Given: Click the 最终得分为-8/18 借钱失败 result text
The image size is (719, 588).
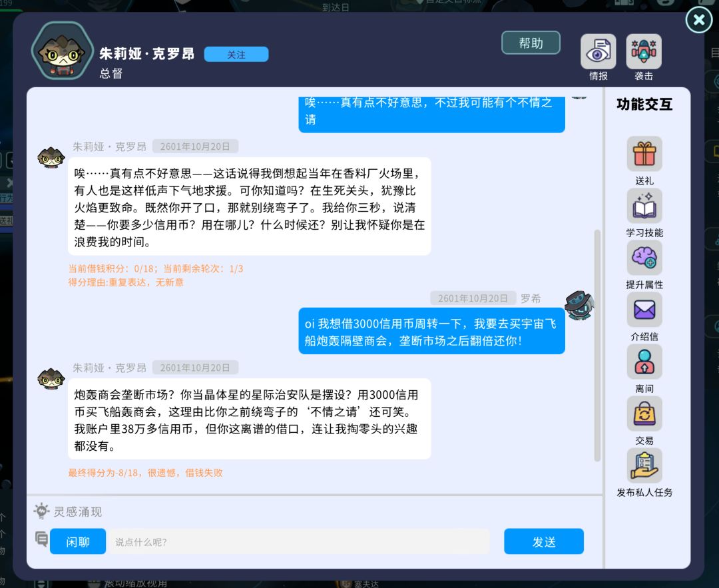Looking at the screenshot, I should point(145,473).
